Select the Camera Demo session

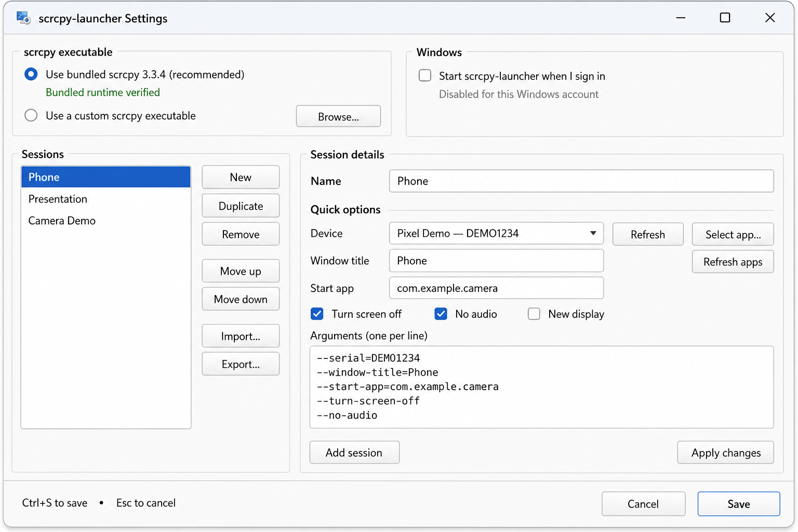pos(106,221)
